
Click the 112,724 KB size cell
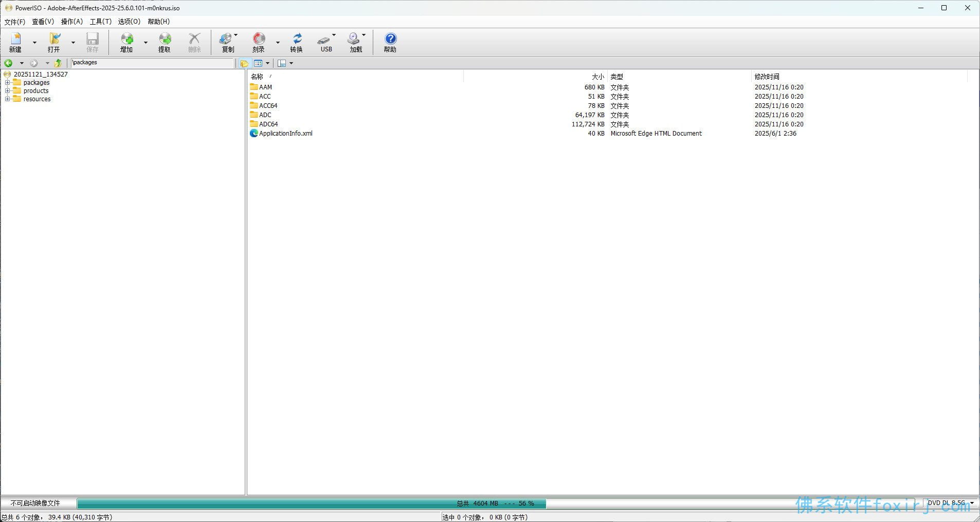(588, 124)
